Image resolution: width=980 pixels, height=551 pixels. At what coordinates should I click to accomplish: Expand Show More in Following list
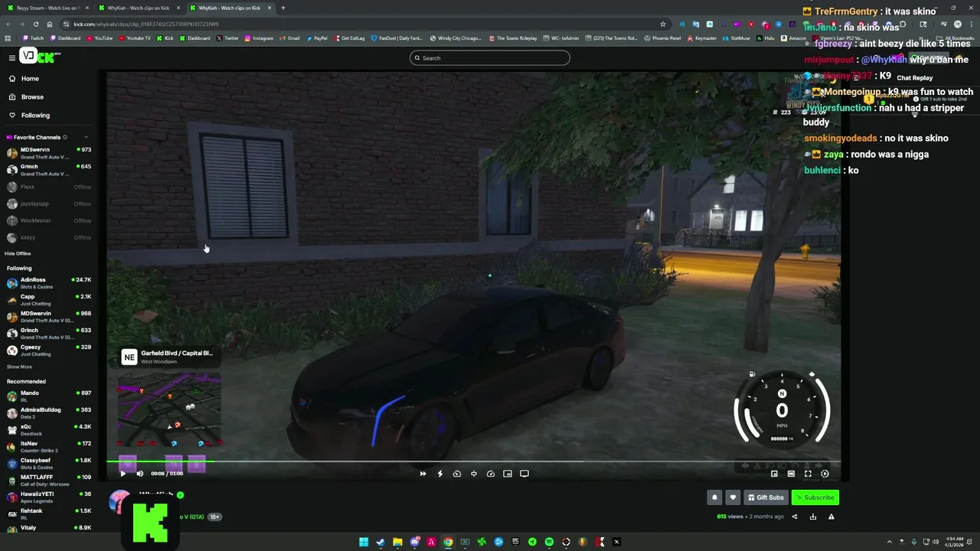pyautogui.click(x=19, y=367)
